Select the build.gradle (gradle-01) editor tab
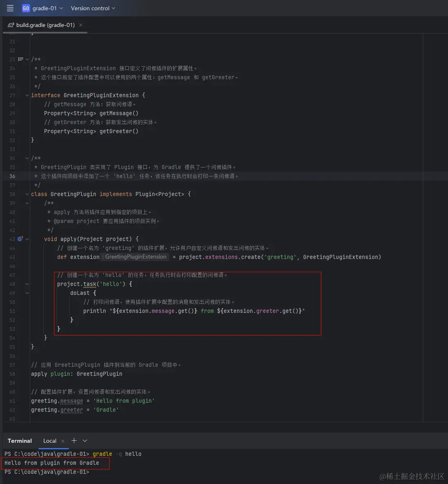 [x=45, y=25]
